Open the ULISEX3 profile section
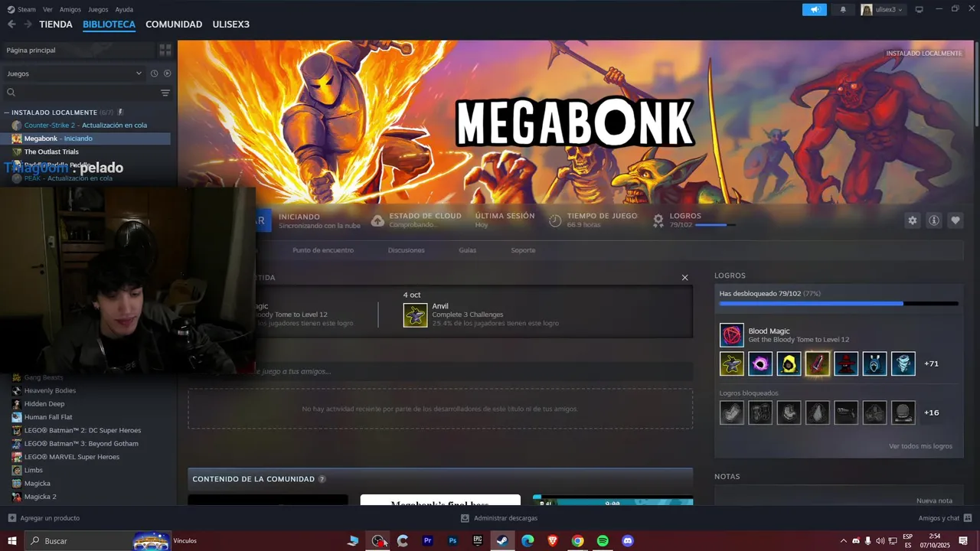 click(x=230, y=24)
